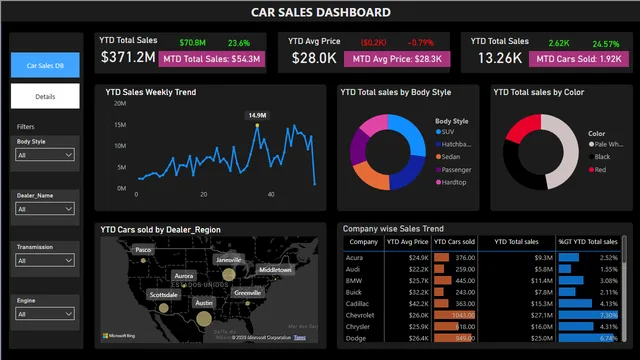Select the Black color legend marker
The image size is (640, 360).
pyautogui.click(x=591, y=156)
